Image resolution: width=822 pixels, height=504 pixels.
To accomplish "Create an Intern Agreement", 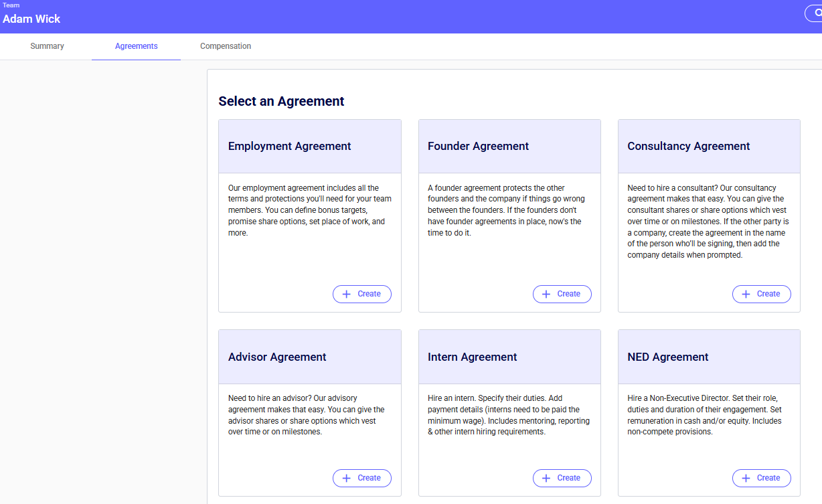I will (x=562, y=478).
